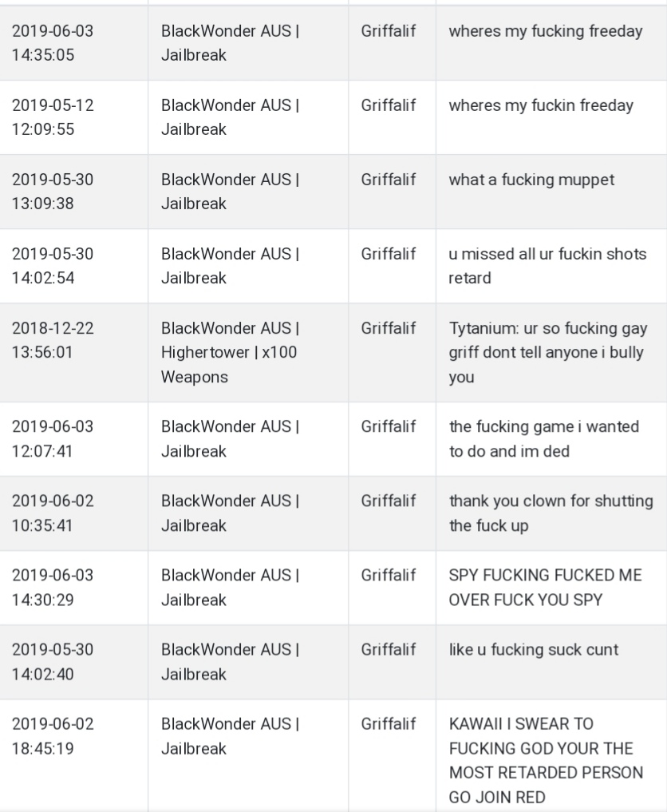
Task: Select the 'thank you clown' message cell
Action: point(551,513)
